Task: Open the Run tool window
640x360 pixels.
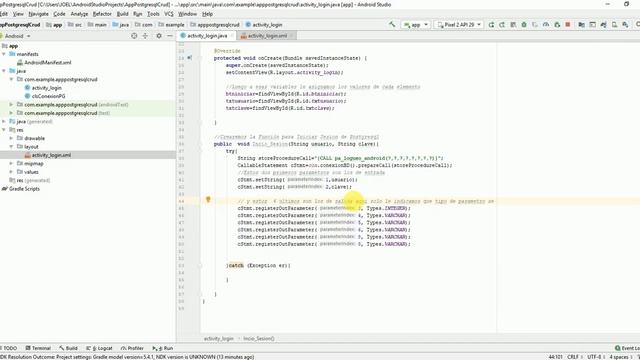Action: tap(163, 348)
